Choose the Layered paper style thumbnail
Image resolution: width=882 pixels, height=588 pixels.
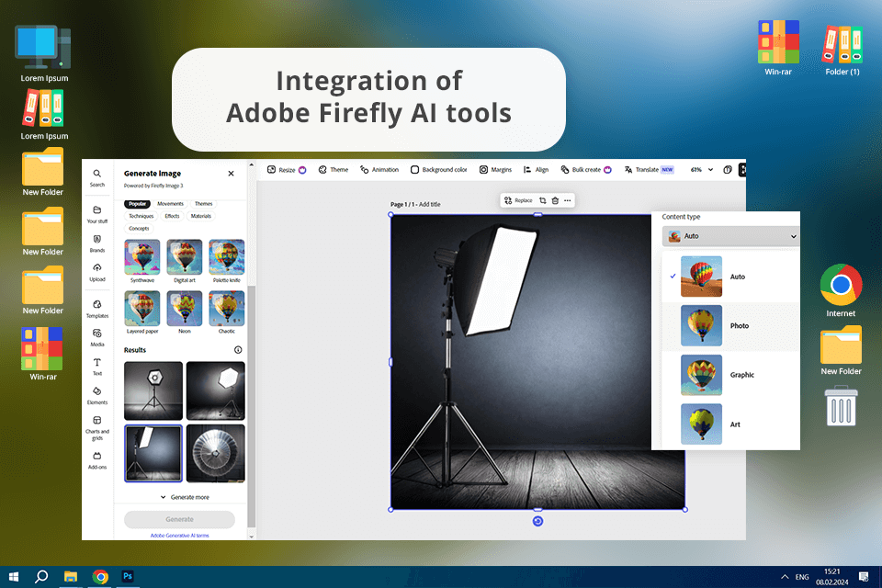[142, 309]
